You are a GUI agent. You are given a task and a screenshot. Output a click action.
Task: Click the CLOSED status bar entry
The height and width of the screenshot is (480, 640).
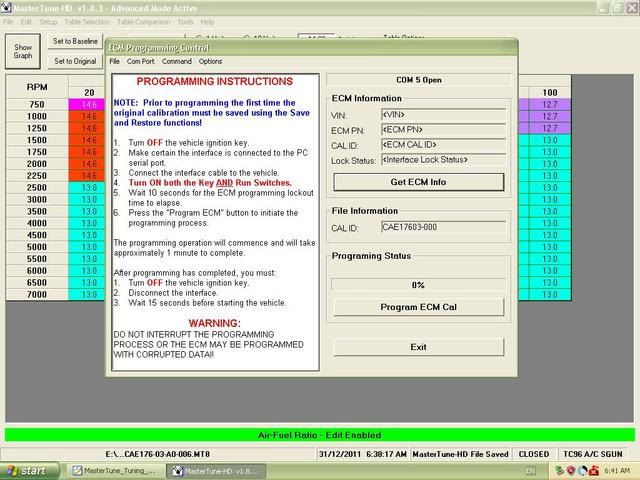pyautogui.click(x=533, y=454)
